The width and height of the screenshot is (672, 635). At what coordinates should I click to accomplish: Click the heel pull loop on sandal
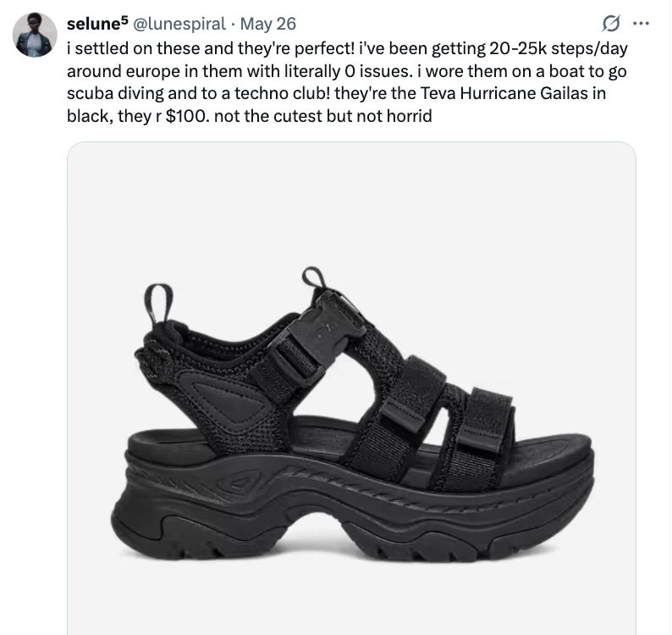[x=157, y=304]
